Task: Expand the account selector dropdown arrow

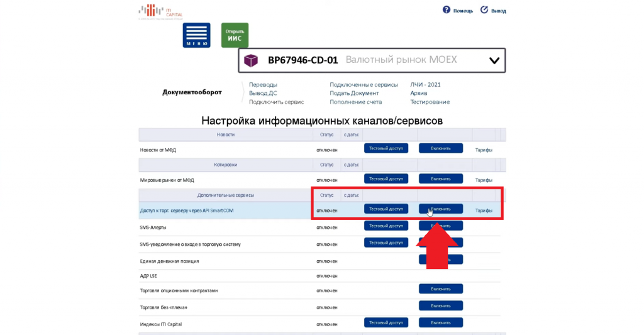Action: pos(494,61)
